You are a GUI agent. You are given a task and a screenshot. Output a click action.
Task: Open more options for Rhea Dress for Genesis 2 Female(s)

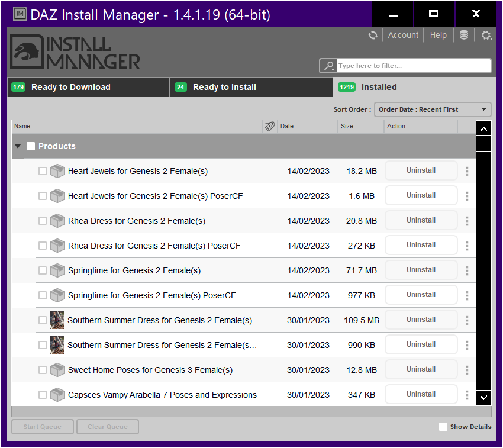click(467, 221)
